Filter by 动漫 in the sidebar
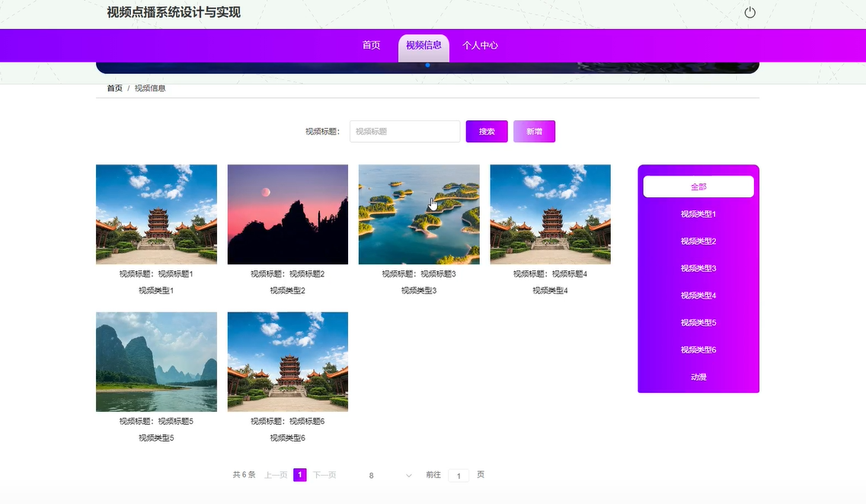Image resolution: width=866 pixels, height=504 pixels. (698, 377)
